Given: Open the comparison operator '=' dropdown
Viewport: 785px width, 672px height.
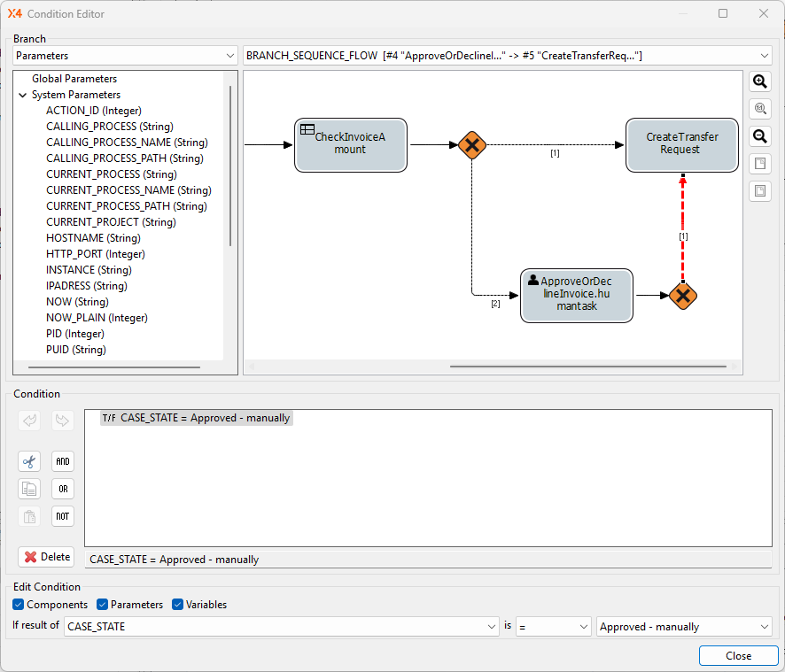Looking at the screenshot, I should 554,627.
